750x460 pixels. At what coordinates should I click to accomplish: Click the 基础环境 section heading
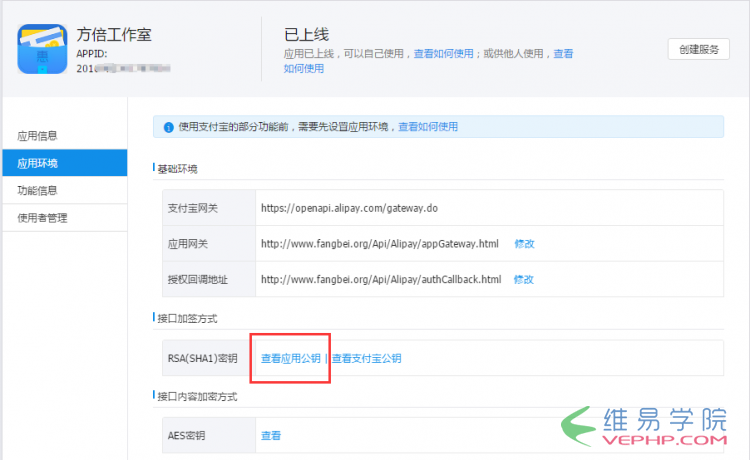(177, 169)
